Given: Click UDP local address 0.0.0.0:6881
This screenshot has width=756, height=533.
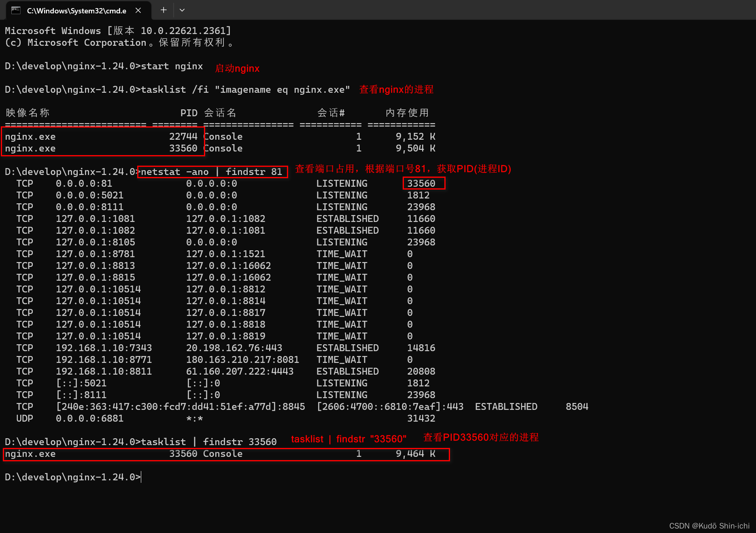Looking at the screenshot, I should (89, 418).
